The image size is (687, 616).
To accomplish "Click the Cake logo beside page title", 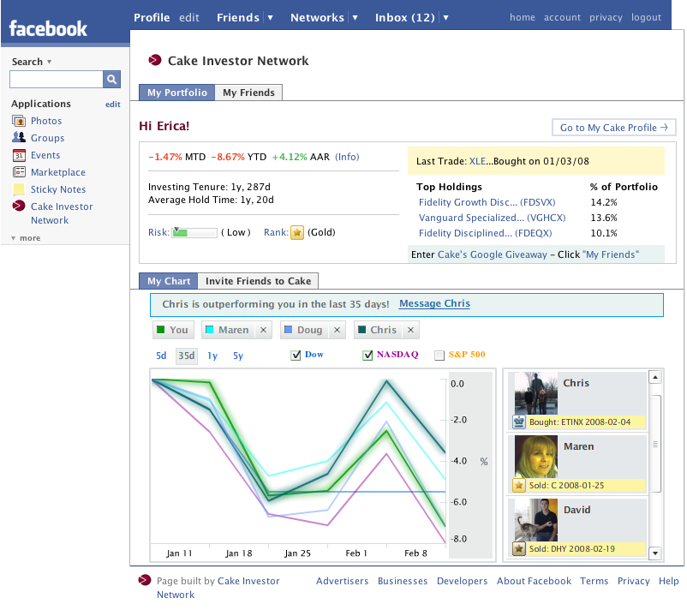I will pos(155,60).
